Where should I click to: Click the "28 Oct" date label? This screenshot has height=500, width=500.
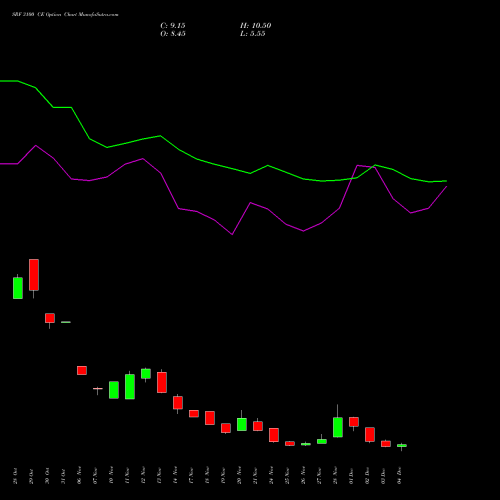click(15, 476)
